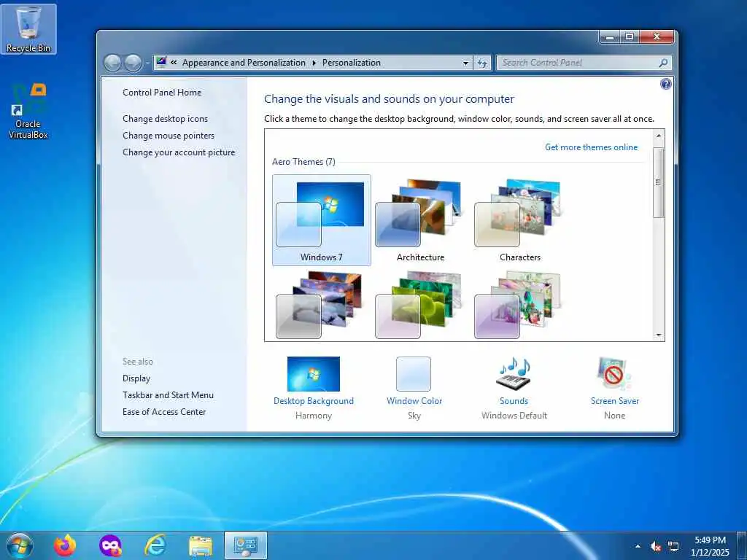Screen dimensions: 747x560
Task: Select the green nature theme thumbnail
Action: 418,305
